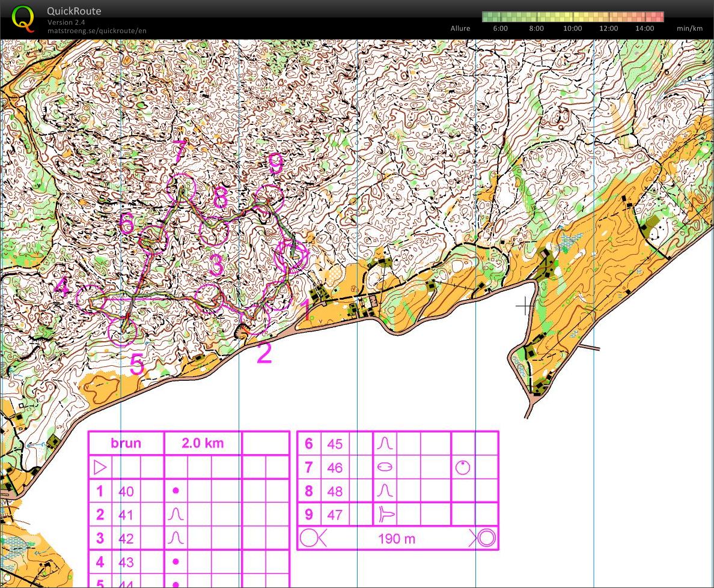Click the brun course name cell

[x=126, y=443]
